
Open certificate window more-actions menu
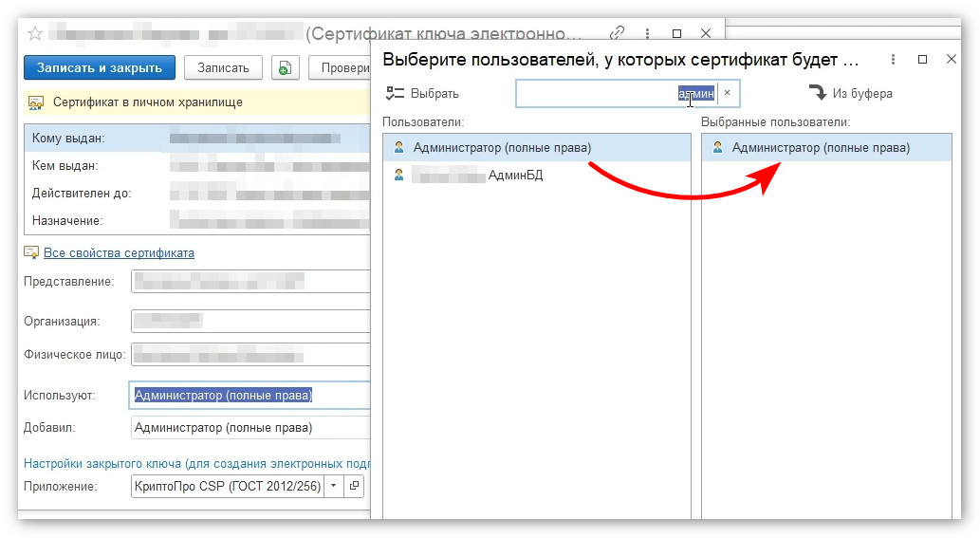pyautogui.click(x=648, y=33)
